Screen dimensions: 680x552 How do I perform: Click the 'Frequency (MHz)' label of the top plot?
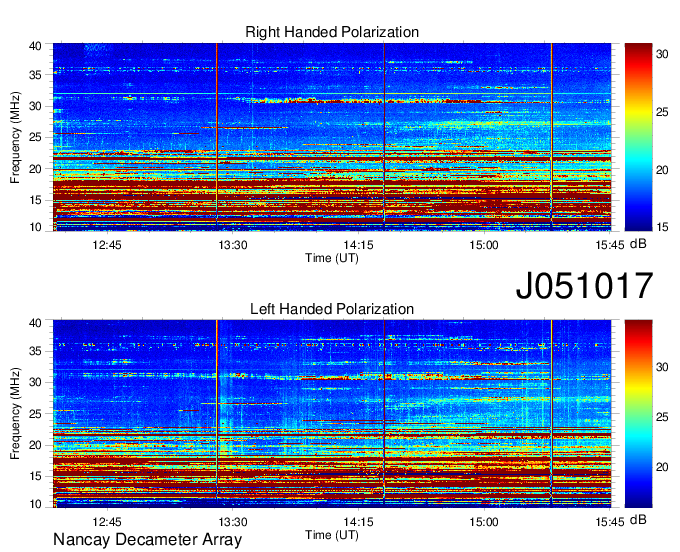point(15,137)
